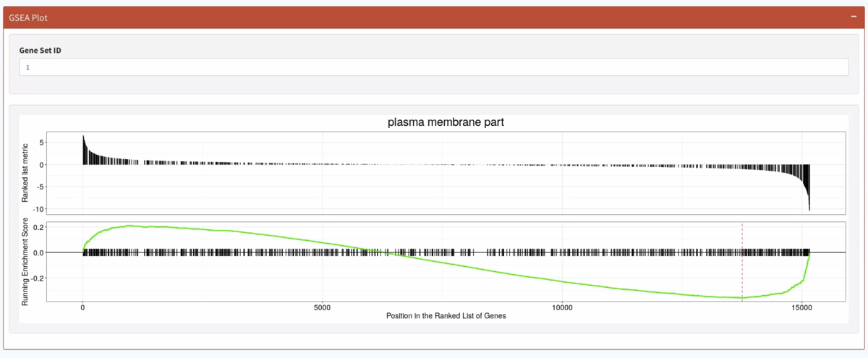This screenshot has width=868, height=358.
Task: Click the x-axis tick label 15000
Action: [801, 307]
